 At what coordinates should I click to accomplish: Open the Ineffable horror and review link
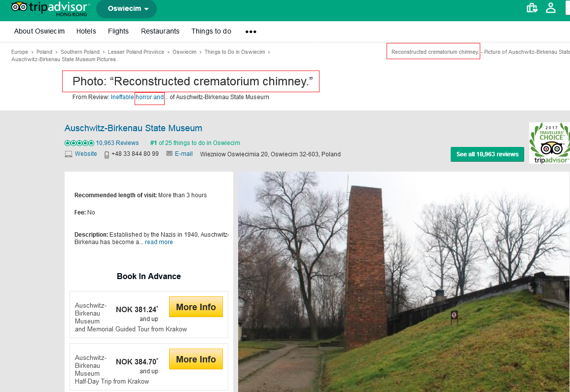coord(138,97)
